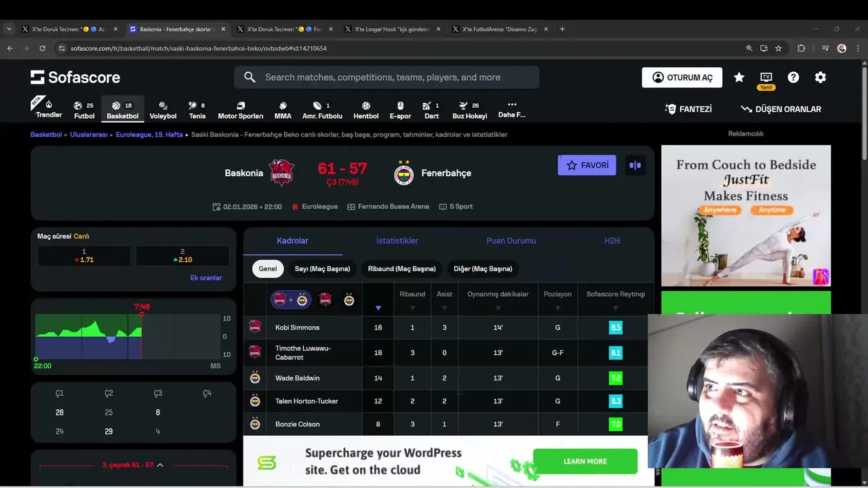Open the Hentbol sport section
Image resolution: width=868 pixels, height=488 pixels.
tap(366, 110)
